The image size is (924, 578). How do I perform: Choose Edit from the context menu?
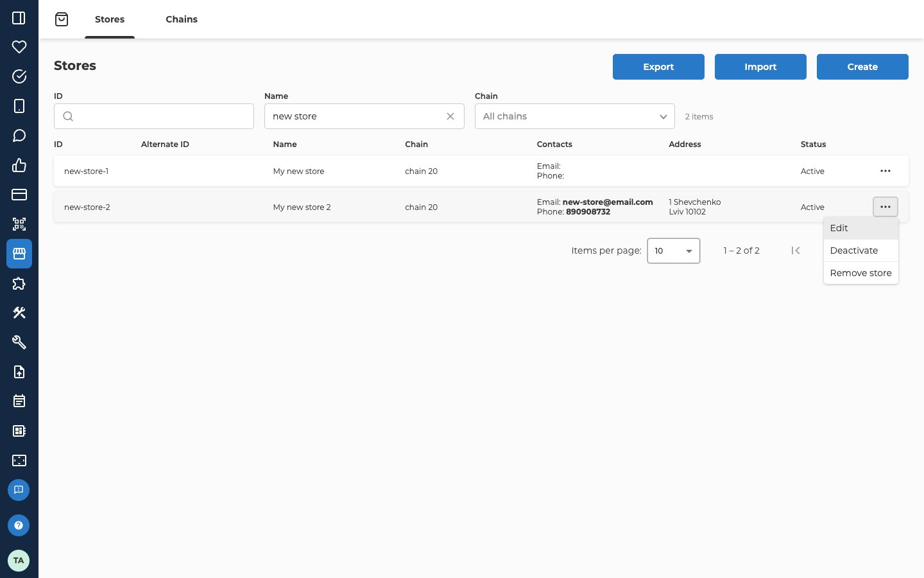click(861, 228)
